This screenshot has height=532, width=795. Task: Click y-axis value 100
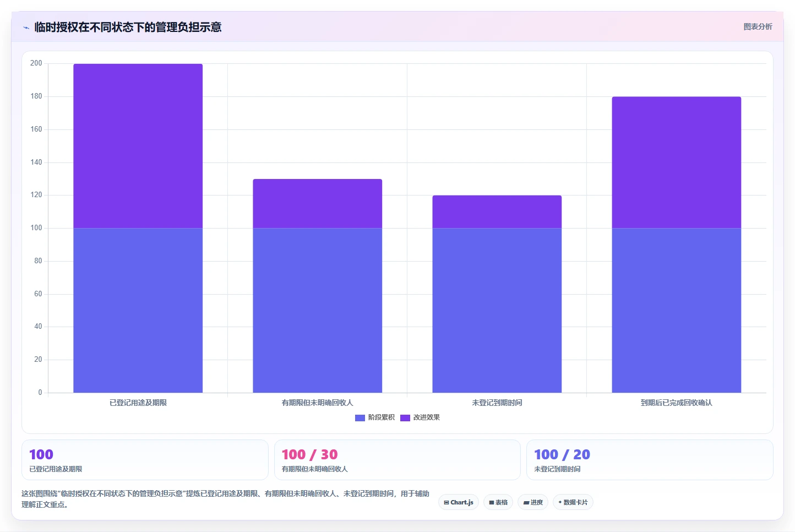coord(36,228)
